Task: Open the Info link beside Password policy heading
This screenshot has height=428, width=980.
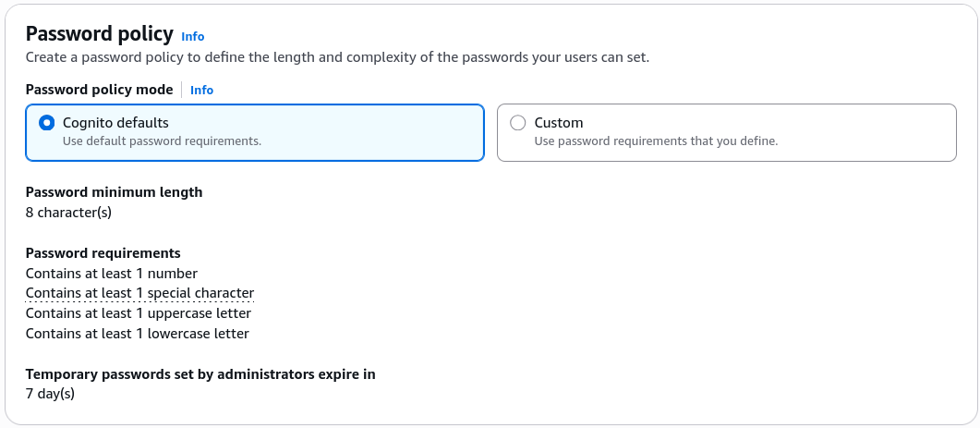Action: pos(192,36)
